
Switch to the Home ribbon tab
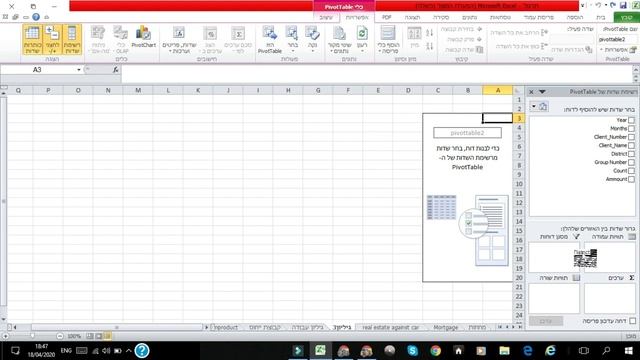pyautogui.click(x=600, y=17)
